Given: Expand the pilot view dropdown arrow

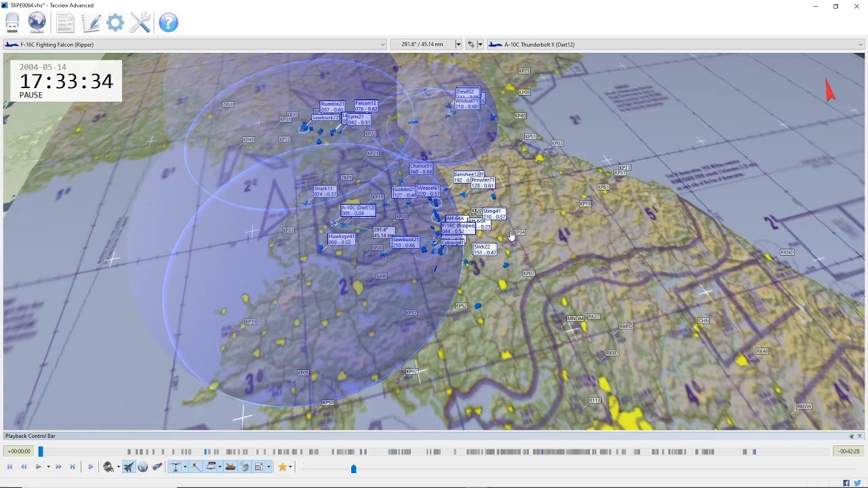Looking at the screenshot, I should point(119,467).
